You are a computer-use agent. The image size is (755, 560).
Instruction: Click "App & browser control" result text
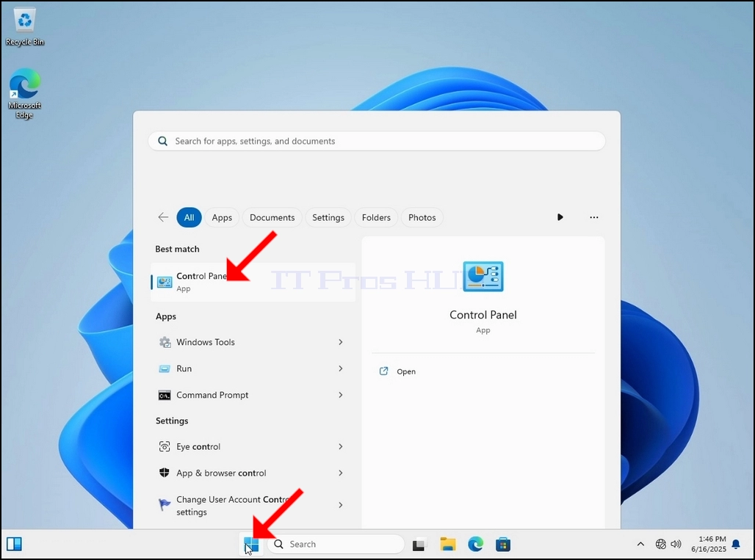(221, 473)
